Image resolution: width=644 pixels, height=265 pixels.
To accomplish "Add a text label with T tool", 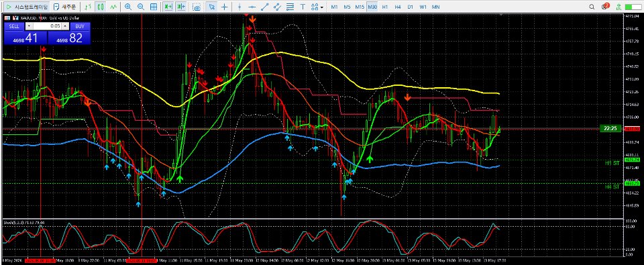I will coord(303,7).
